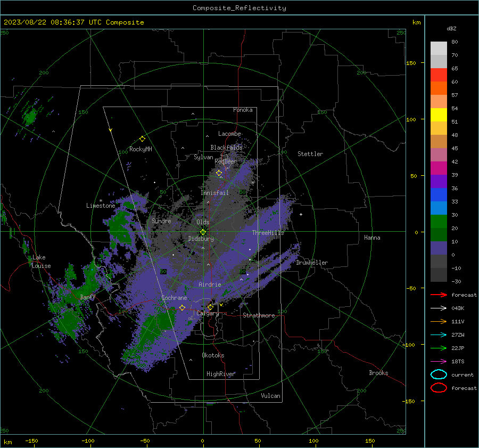
Task: Click the Stettler city label
Action: [310, 154]
